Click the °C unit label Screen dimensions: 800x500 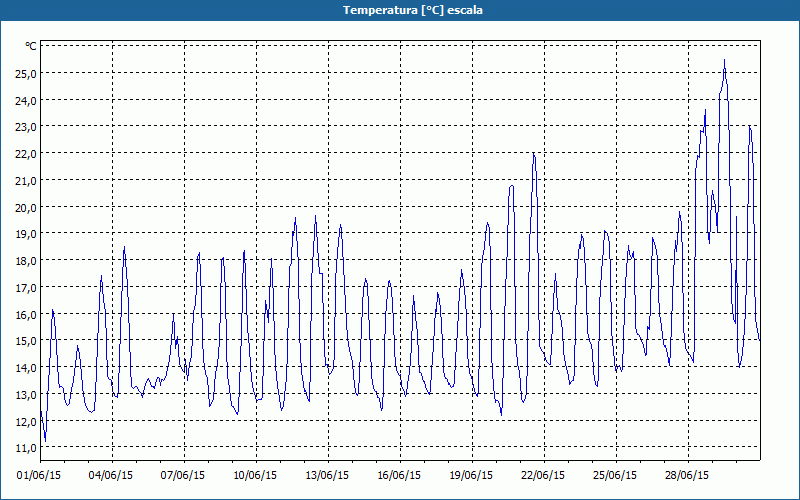(x=31, y=46)
